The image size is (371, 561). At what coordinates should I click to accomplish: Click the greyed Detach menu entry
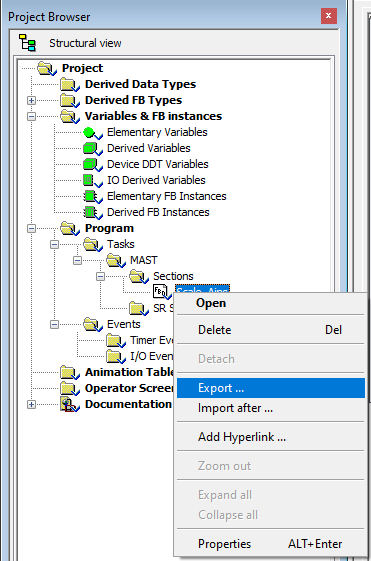[x=270, y=358]
